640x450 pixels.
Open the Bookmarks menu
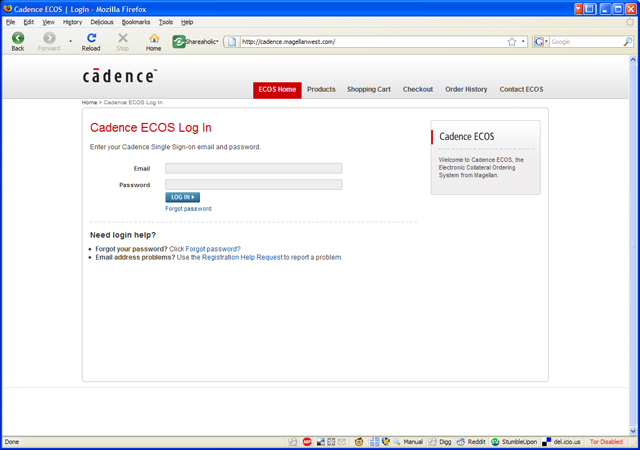(136, 22)
